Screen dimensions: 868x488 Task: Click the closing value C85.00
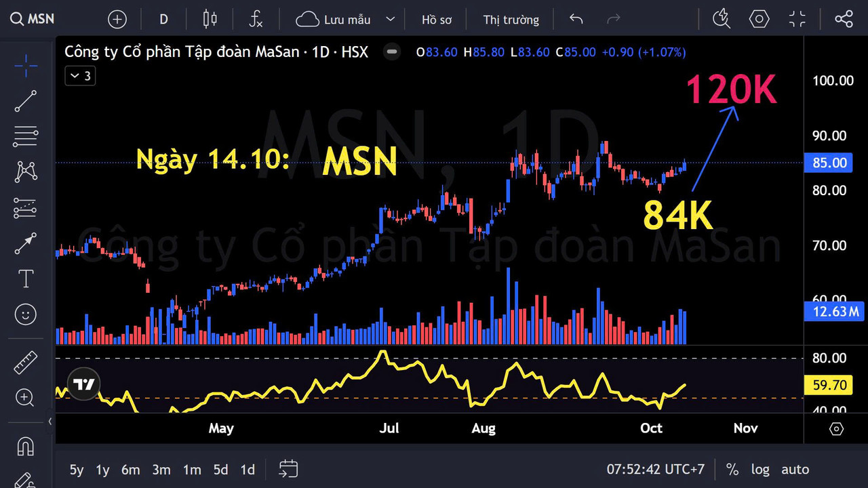(x=575, y=52)
